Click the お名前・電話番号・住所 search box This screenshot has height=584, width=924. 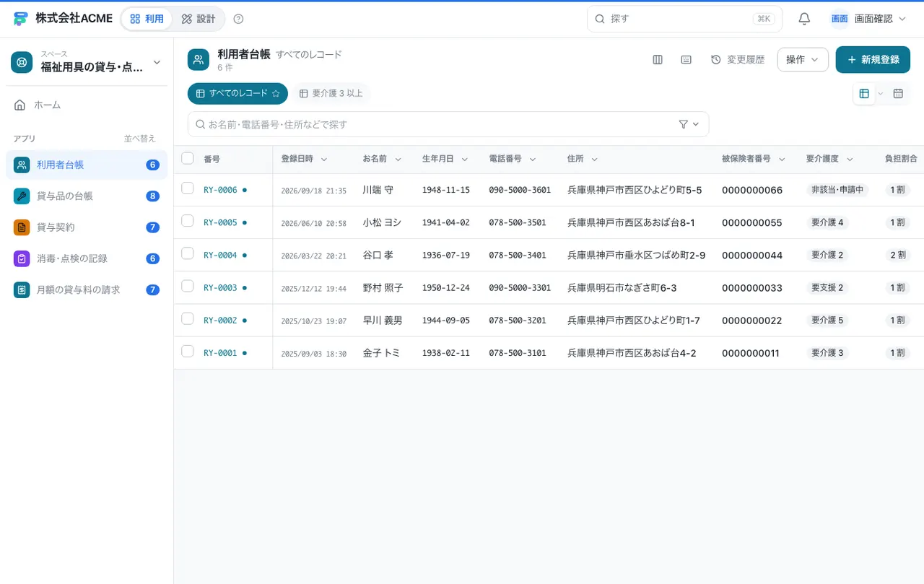(x=448, y=124)
